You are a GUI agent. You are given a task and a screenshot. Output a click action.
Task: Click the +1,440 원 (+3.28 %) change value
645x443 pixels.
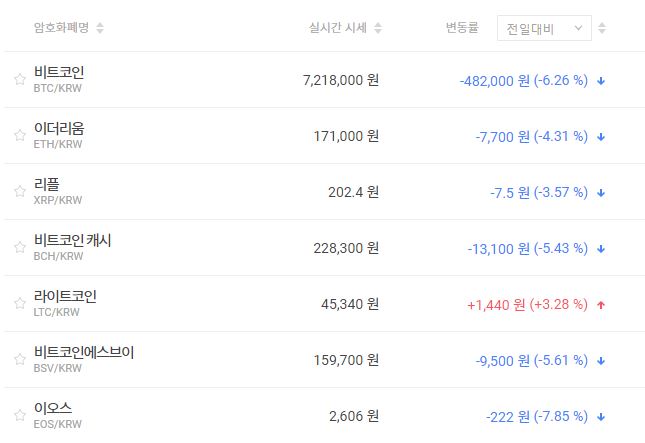coord(527,304)
